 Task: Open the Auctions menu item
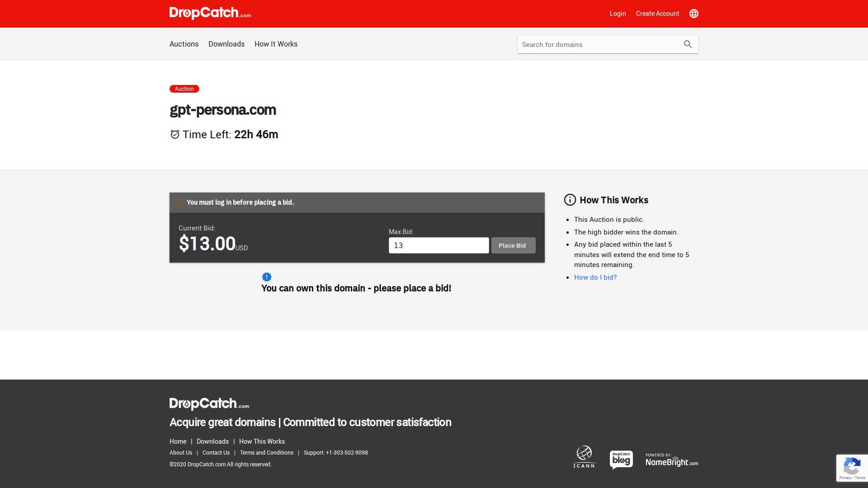[x=184, y=44]
